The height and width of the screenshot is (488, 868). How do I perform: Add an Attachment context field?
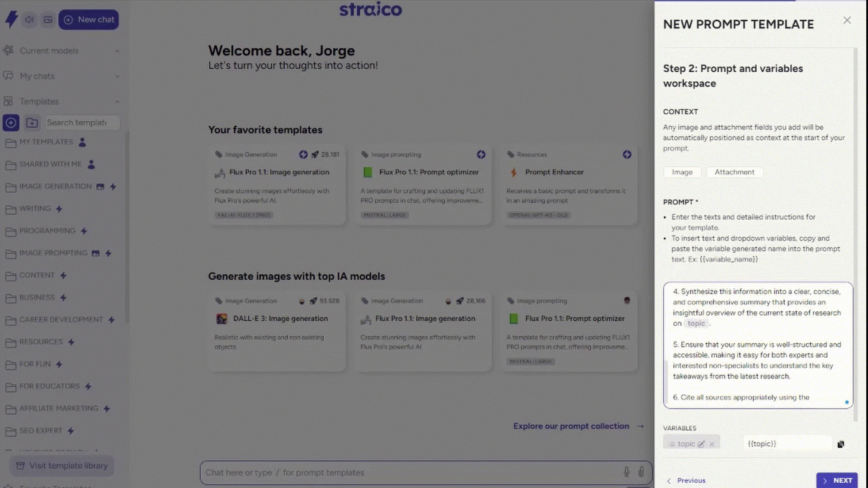pyautogui.click(x=734, y=172)
